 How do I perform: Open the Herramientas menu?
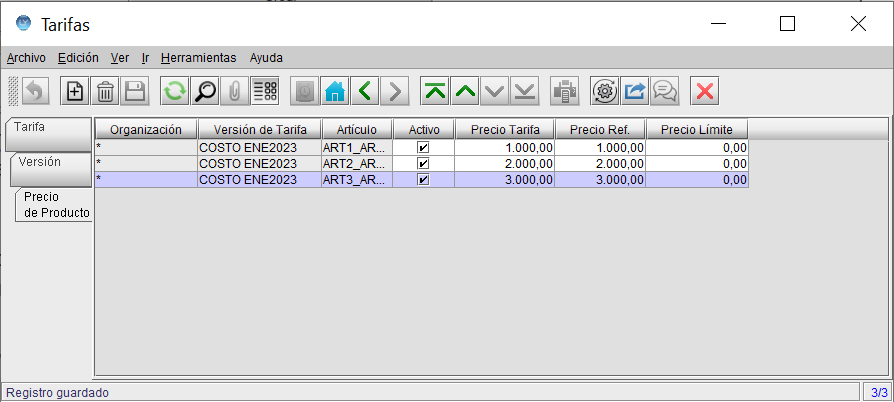coord(198,58)
